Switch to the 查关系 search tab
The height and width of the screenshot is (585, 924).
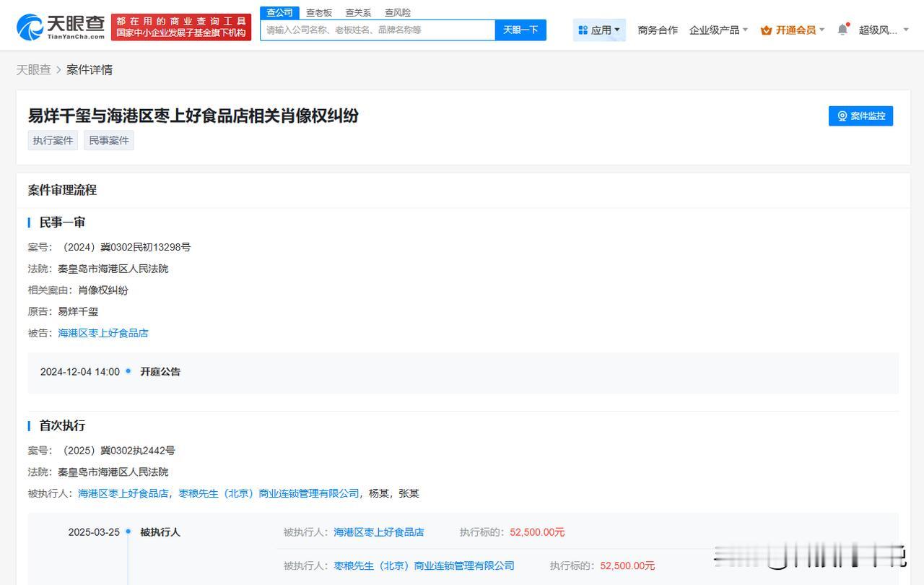358,12
